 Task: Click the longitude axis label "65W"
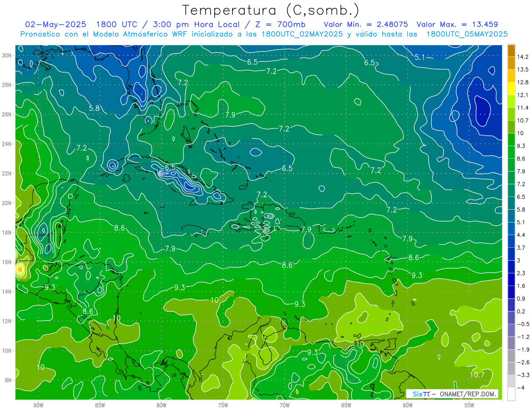[x=346, y=405]
